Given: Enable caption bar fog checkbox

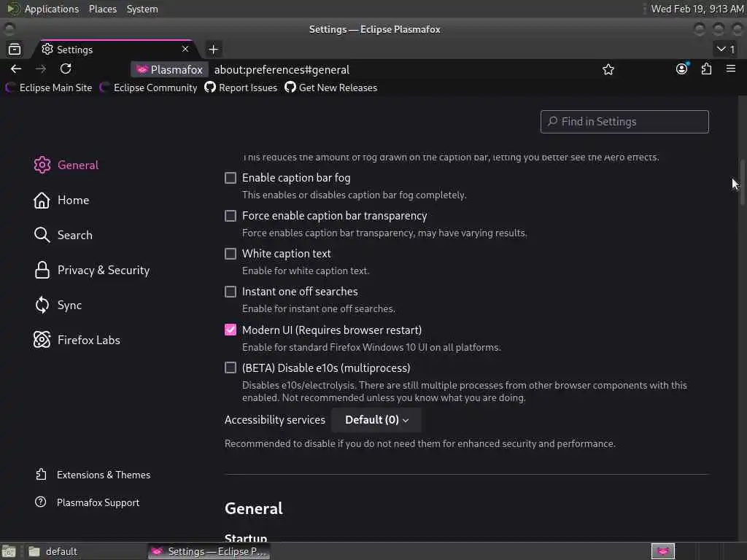Looking at the screenshot, I should click(231, 178).
